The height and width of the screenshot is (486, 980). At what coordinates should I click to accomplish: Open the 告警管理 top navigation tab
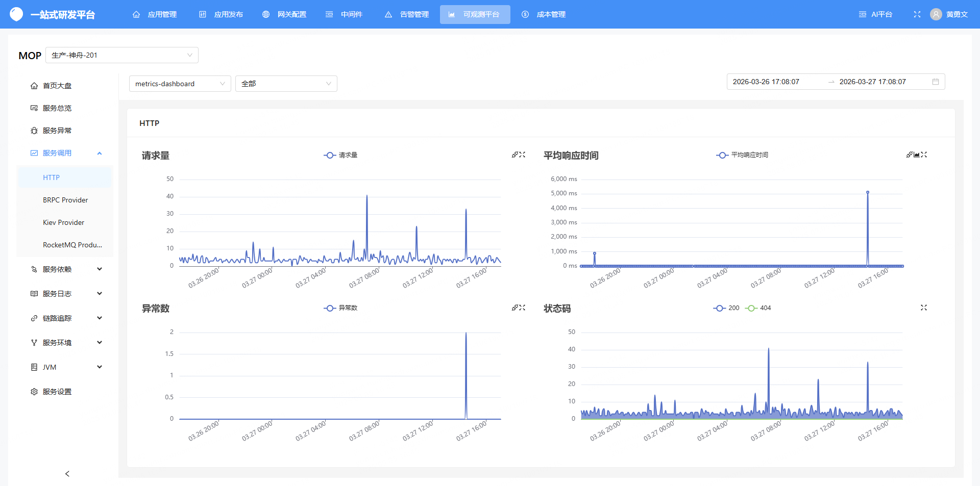tap(407, 14)
